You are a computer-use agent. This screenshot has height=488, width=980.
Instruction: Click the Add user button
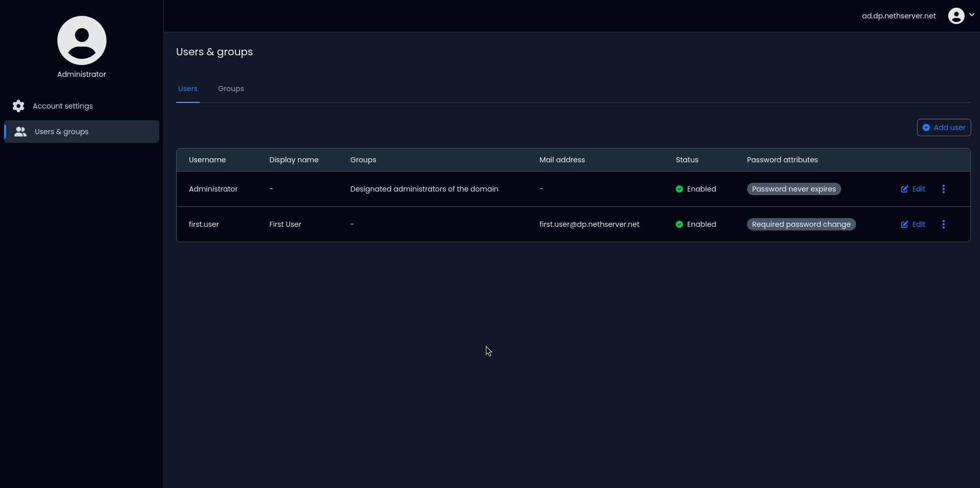point(944,128)
